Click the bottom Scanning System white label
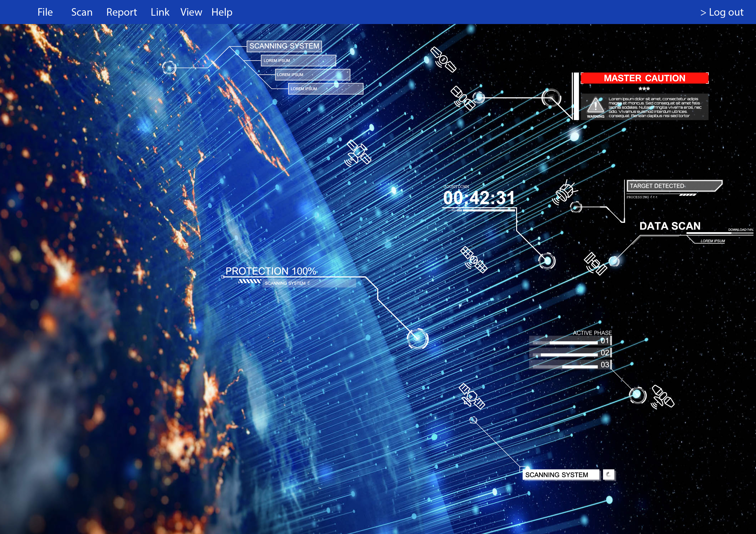 pos(561,475)
